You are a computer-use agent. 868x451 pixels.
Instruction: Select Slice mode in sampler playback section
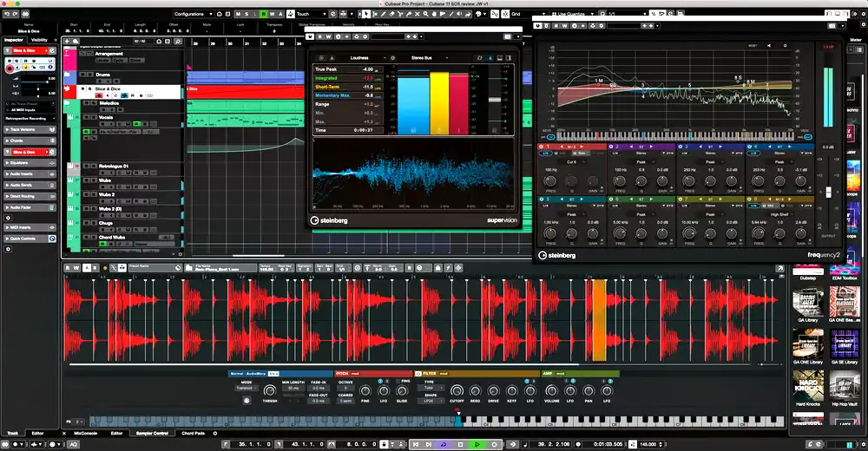tap(273, 374)
